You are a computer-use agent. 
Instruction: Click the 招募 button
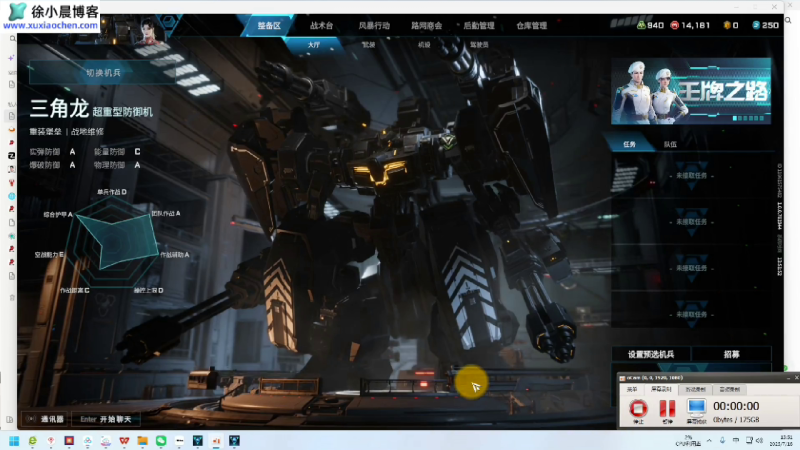(x=732, y=354)
